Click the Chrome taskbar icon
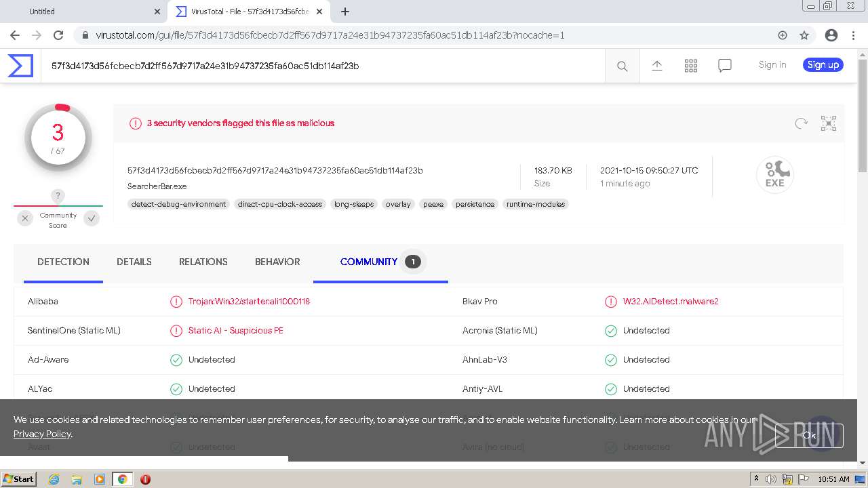This screenshot has width=868, height=488. [x=122, y=479]
